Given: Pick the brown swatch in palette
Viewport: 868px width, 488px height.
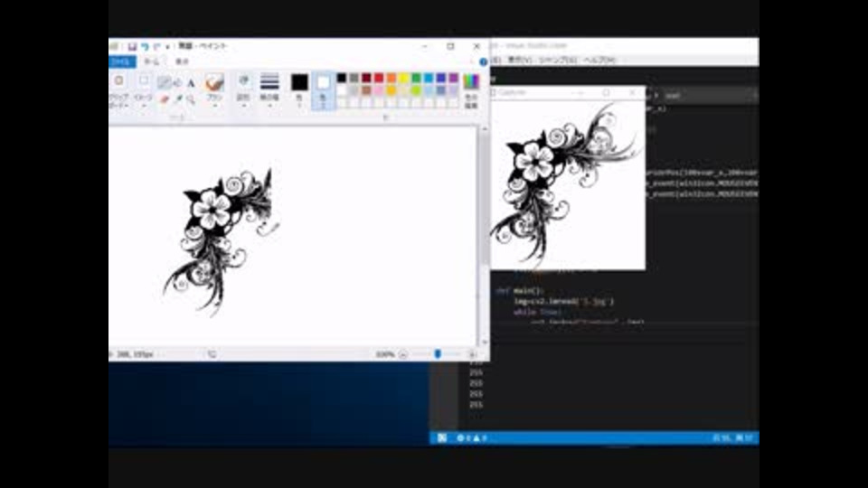Looking at the screenshot, I should [x=366, y=90].
